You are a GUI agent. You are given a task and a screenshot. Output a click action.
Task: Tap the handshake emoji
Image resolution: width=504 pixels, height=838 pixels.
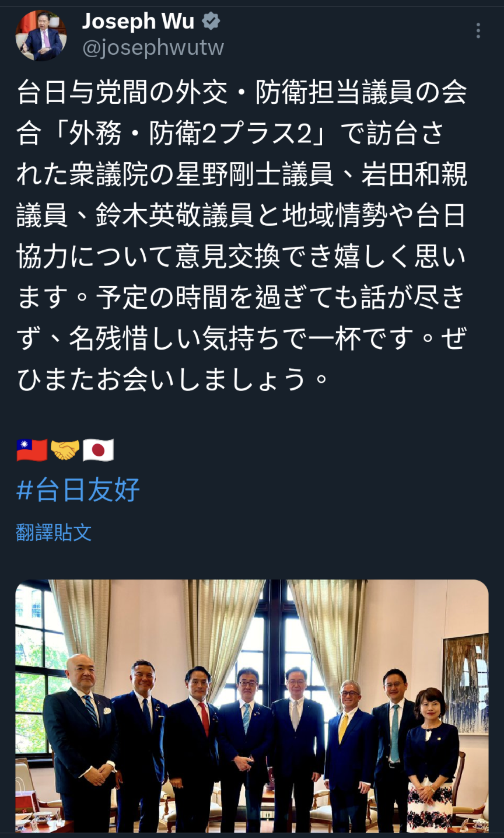click(x=65, y=450)
